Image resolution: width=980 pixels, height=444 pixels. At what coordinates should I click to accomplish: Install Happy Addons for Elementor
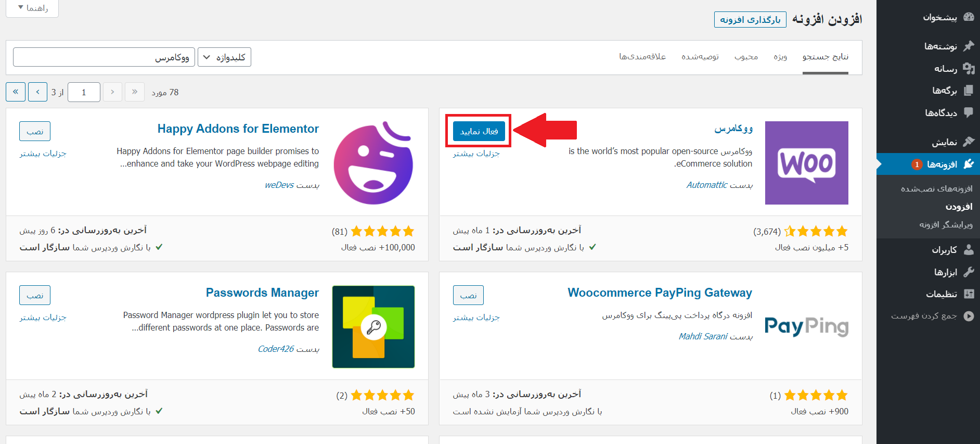[35, 131]
